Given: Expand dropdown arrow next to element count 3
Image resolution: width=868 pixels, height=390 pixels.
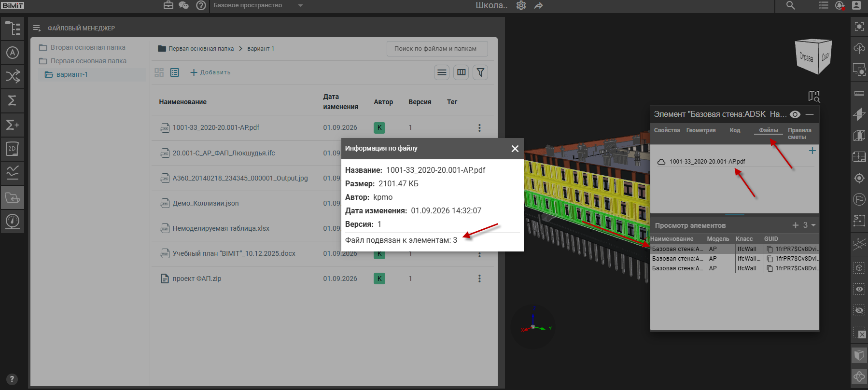Looking at the screenshot, I should (x=813, y=225).
